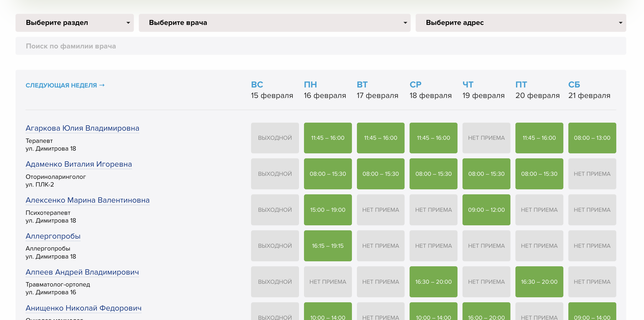Select Алексенко's Thursday slot 09:00 – 12:00
This screenshot has width=644, height=320.
pyautogui.click(x=486, y=210)
